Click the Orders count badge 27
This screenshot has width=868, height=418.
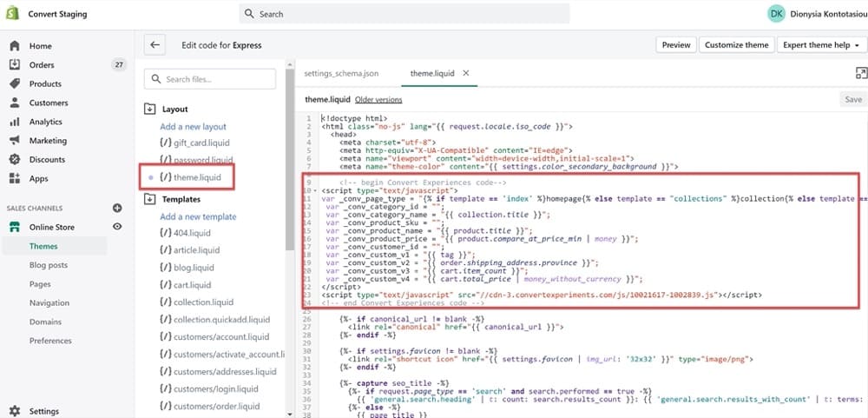click(x=118, y=65)
